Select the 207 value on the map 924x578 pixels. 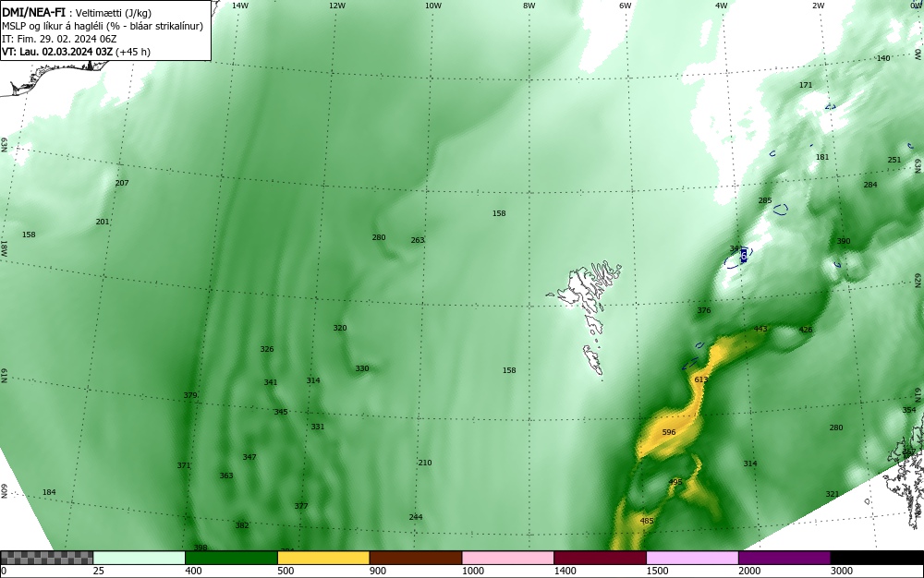point(122,183)
